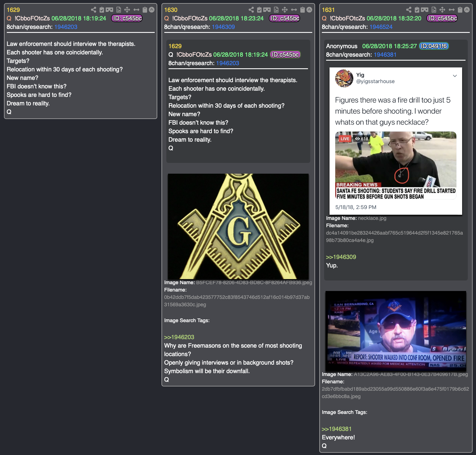This screenshot has height=455, width=476.
Task: Click timestamp 06/28/2018 18:32:20 in post 1631
Action: [x=394, y=18]
